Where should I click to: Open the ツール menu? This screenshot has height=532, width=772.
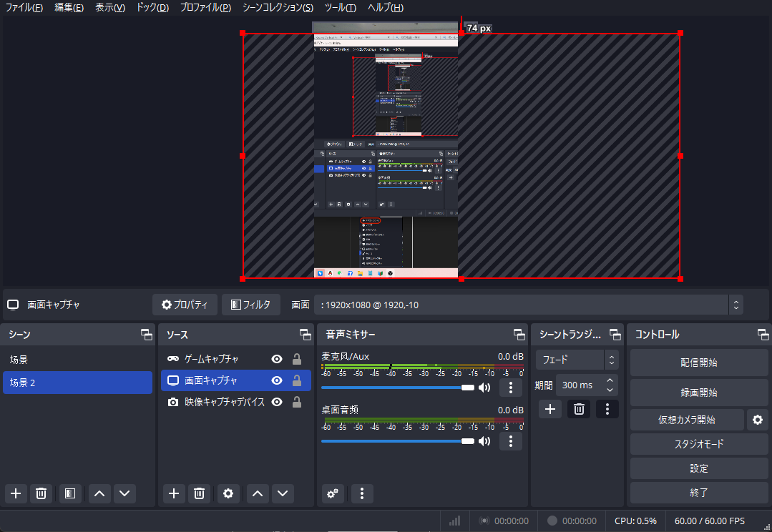coord(340,8)
